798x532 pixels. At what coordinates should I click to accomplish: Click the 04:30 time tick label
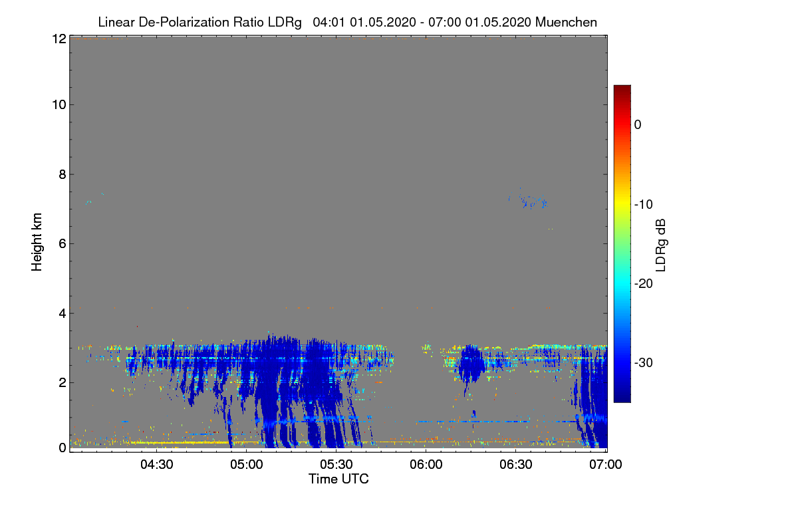(157, 465)
